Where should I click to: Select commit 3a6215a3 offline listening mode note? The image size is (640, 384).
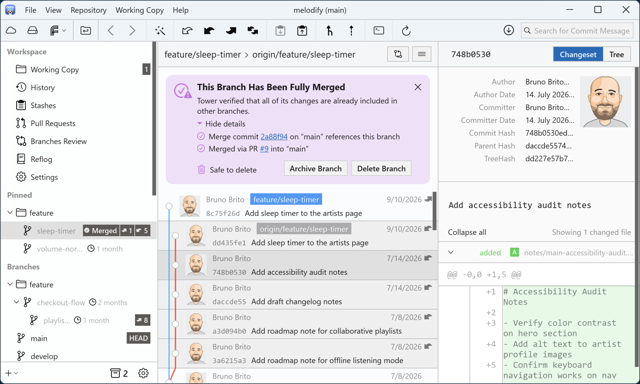pos(297,353)
